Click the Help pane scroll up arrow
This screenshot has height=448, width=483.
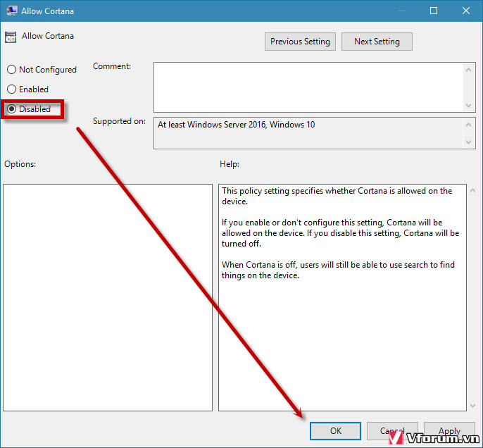click(x=473, y=191)
